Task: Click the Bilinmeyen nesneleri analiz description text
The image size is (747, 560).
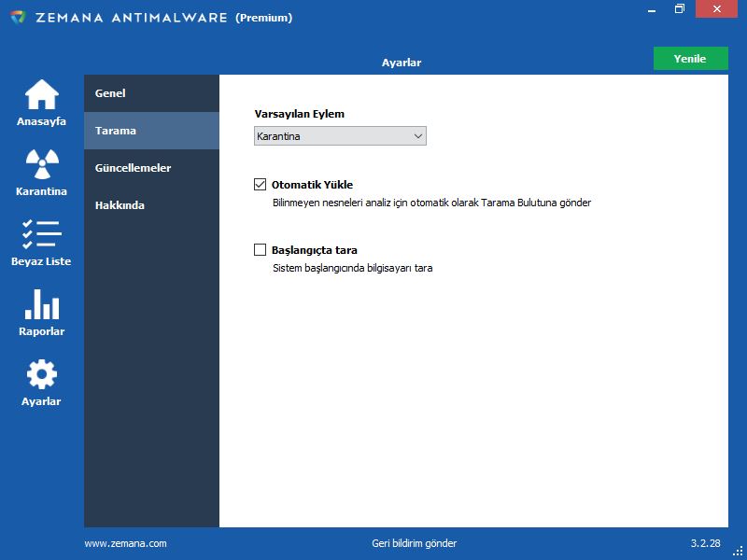Action: [431, 203]
